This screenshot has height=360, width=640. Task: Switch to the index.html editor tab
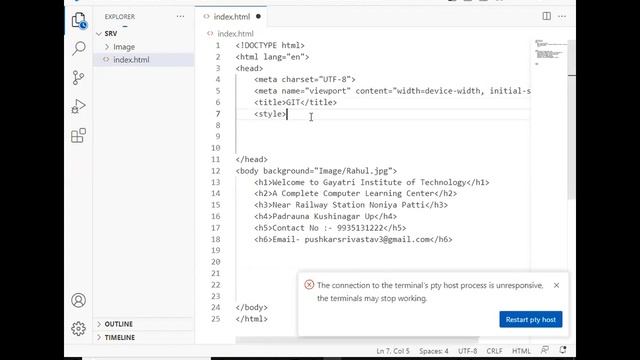point(231,17)
